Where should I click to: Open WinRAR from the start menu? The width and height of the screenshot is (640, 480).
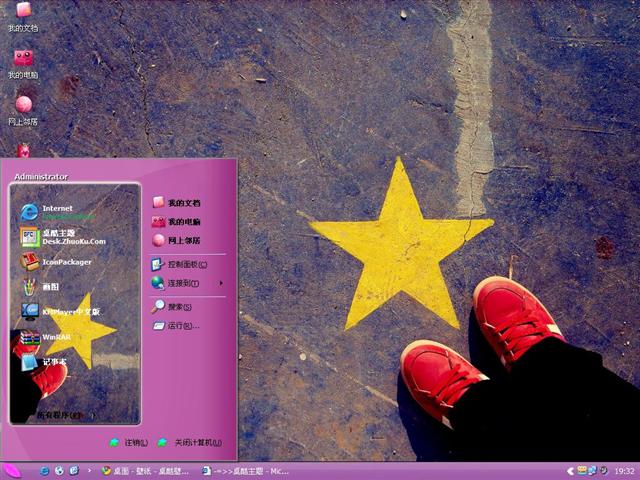tap(46, 337)
